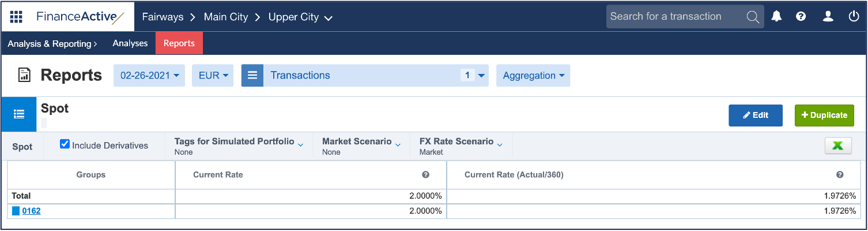Click the notifications bell icon

[x=776, y=17]
